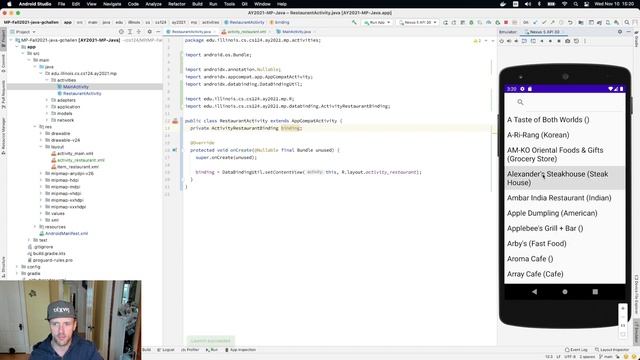Open Project panel settings gear
Screen dimensions: 640x360
pyautogui.click(x=149, y=32)
